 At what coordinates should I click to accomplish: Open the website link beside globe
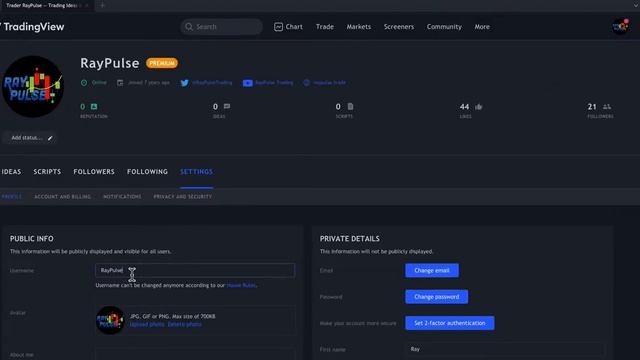tap(329, 83)
